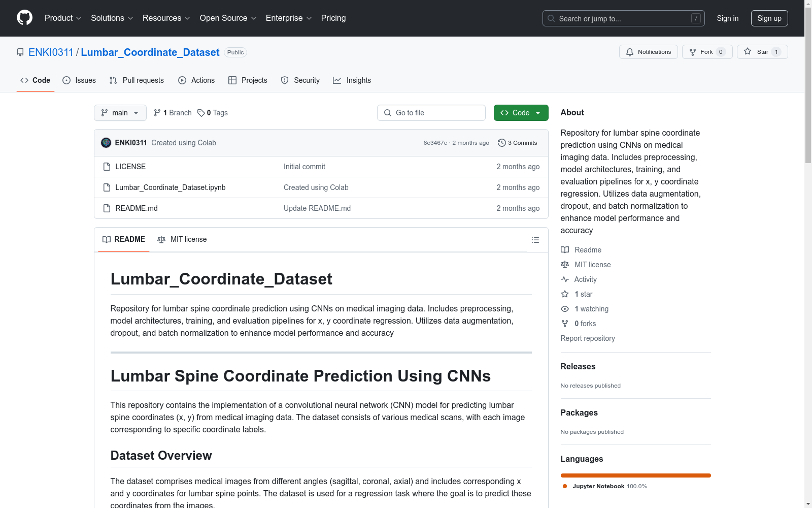The height and width of the screenshot is (508, 812).
Task: Star the Lumbar_Coordinate_Dataset repository
Action: click(762, 52)
